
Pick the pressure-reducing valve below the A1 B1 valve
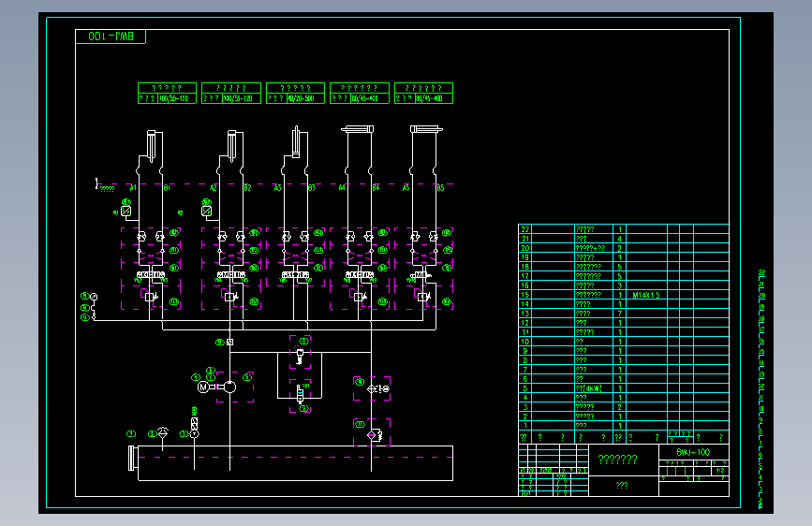tap(150, 296)
